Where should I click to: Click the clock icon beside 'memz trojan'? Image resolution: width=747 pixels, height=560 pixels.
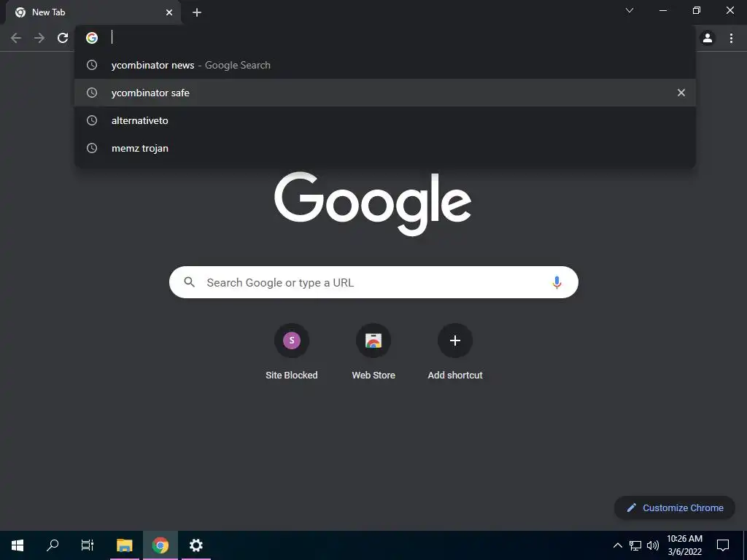pos(92,148)
